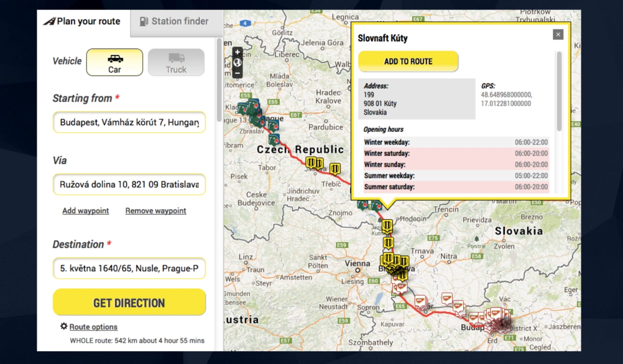Select Truck as vehicle

176,62
